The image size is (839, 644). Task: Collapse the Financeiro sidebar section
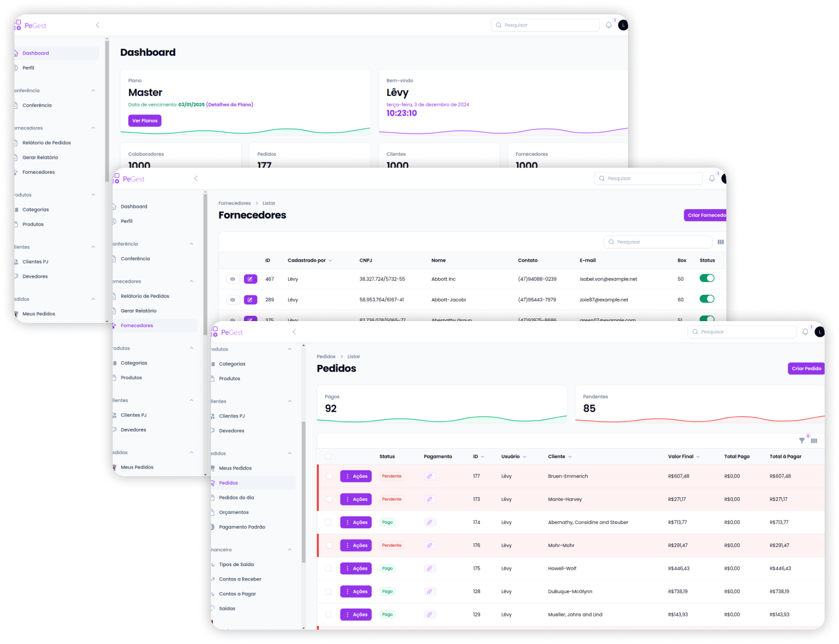(x=289, y=550)
